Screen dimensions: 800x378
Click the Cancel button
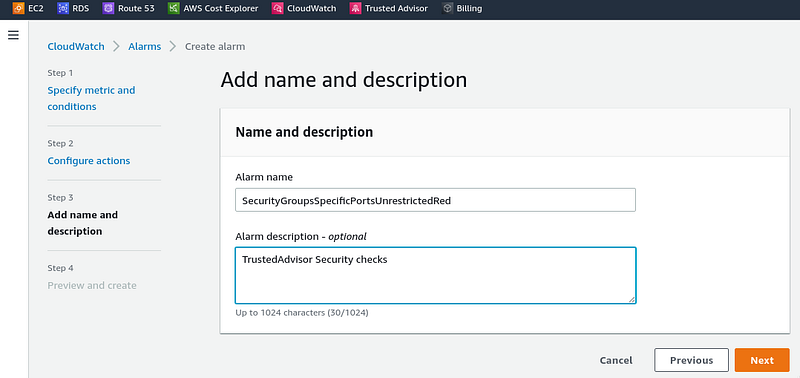tap(616, 360)
